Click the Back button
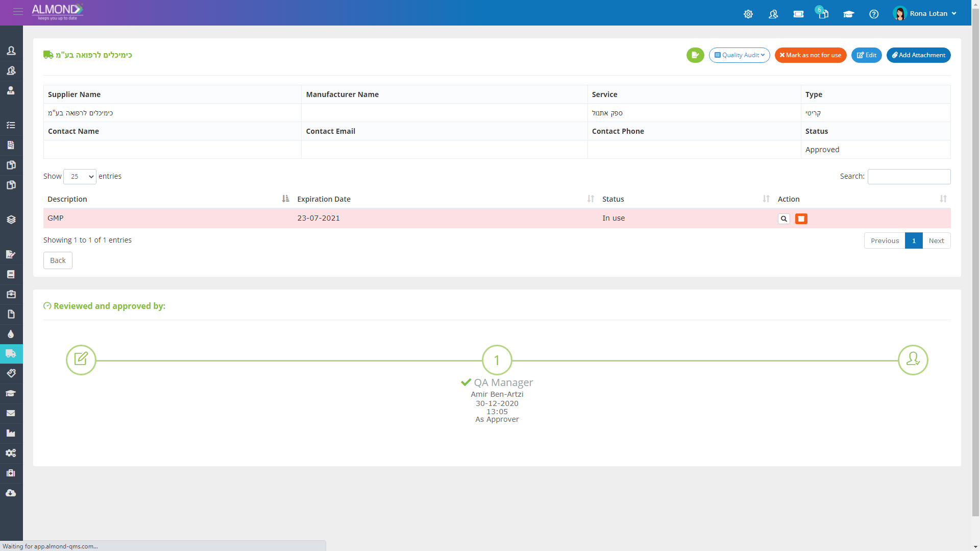Image resolution: width=980 pixels, height=551 pixels. tap(58, 260)
